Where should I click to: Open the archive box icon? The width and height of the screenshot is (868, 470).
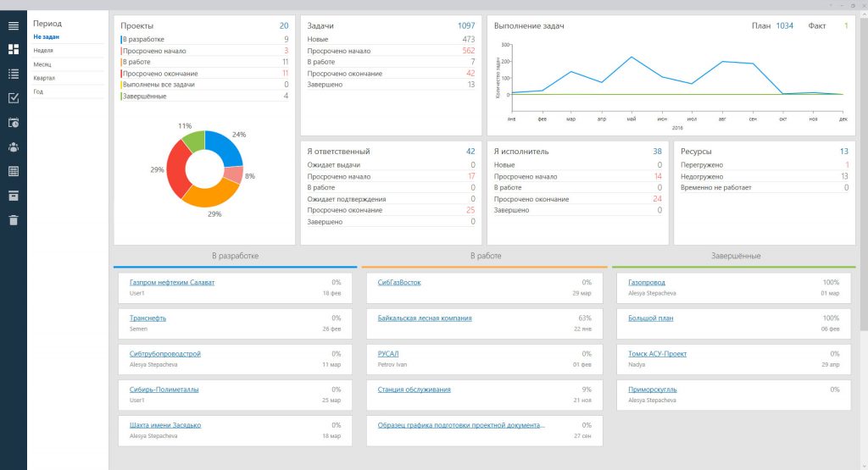point(13,196)
